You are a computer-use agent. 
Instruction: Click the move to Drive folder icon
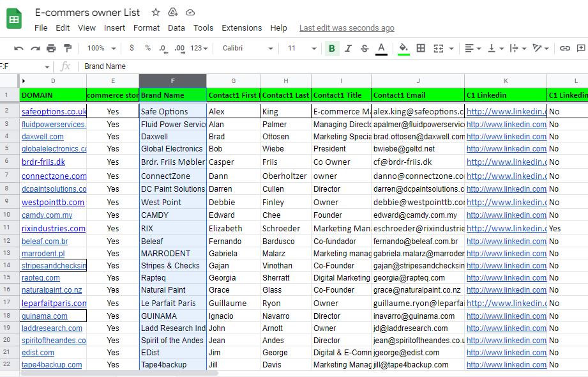pos(173,12)
